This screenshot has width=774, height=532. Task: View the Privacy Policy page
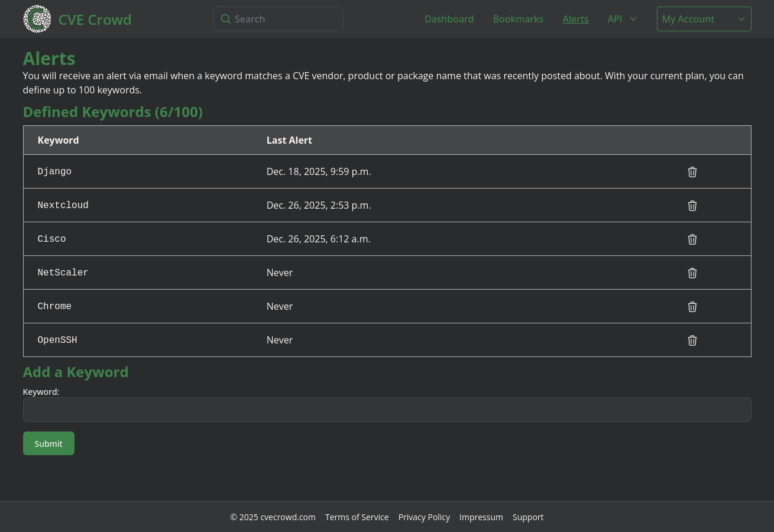(x=424, y=517)
